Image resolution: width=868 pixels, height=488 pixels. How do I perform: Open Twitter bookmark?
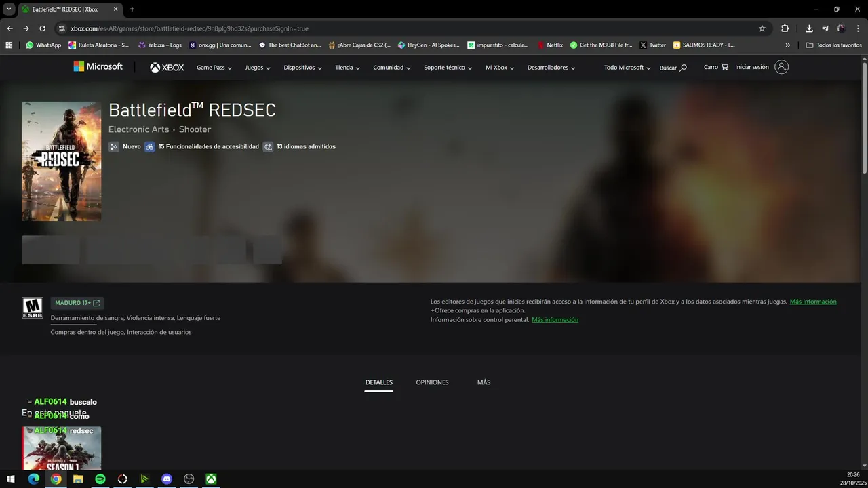pos(652,45)
